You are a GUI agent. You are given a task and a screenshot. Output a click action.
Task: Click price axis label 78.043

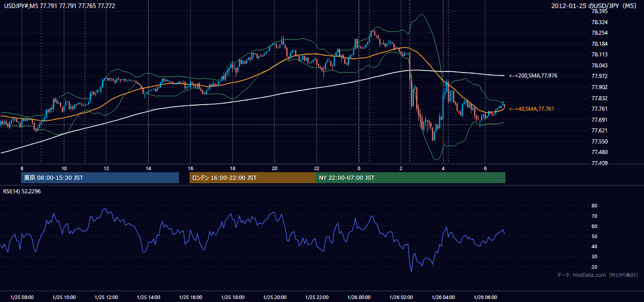coord(601,65)
